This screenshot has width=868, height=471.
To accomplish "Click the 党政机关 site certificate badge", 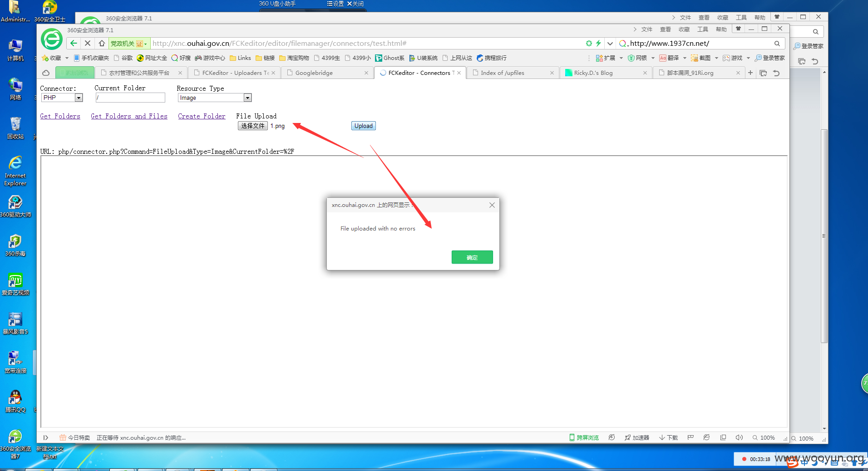I will [x=129, y=44].
